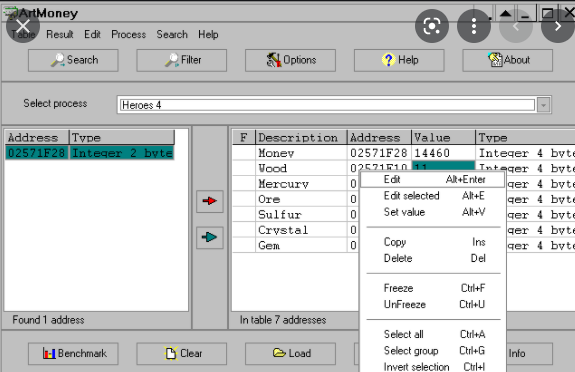
Task: Choose Edit from the context menu
Action: (x=433, y=179)
